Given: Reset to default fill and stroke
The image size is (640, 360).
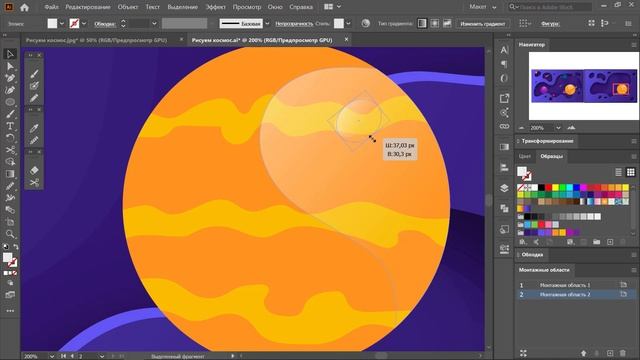Looking at the screenshot, I should [6, 247].
